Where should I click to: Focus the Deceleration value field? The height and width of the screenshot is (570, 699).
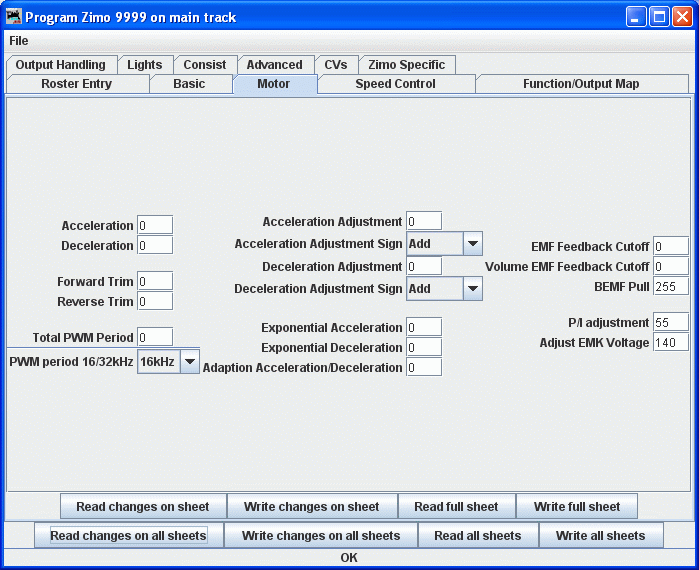pyautogui.click(x=155, y=245)
